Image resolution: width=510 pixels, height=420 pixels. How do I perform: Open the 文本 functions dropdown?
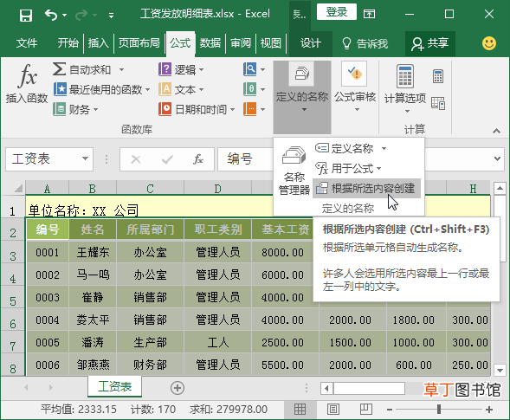[x=181, y=89]
